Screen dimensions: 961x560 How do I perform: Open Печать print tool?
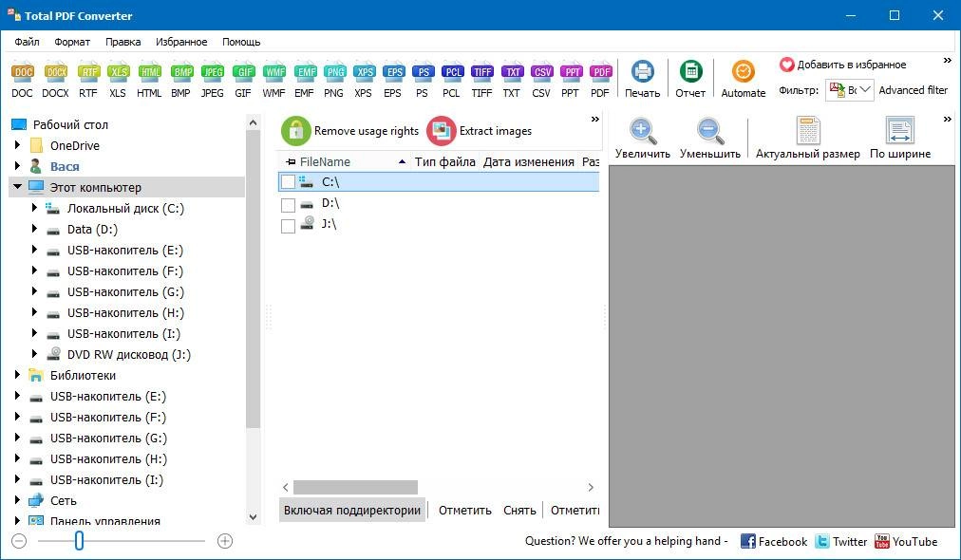click(642, 80)
